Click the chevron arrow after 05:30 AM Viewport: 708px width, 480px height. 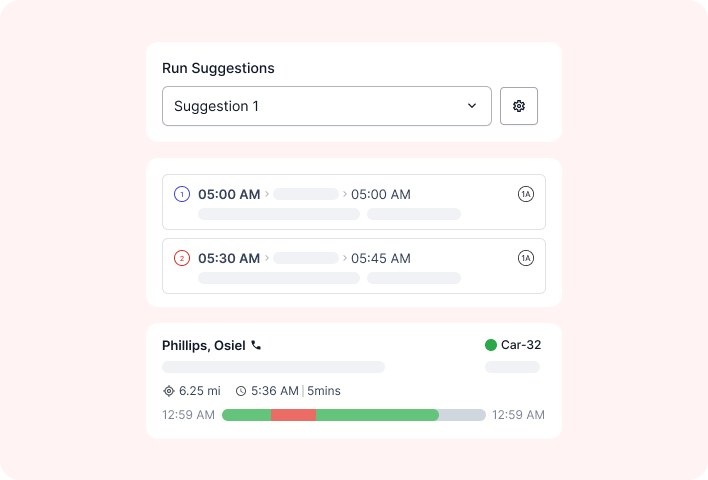[x=267, y=258]
